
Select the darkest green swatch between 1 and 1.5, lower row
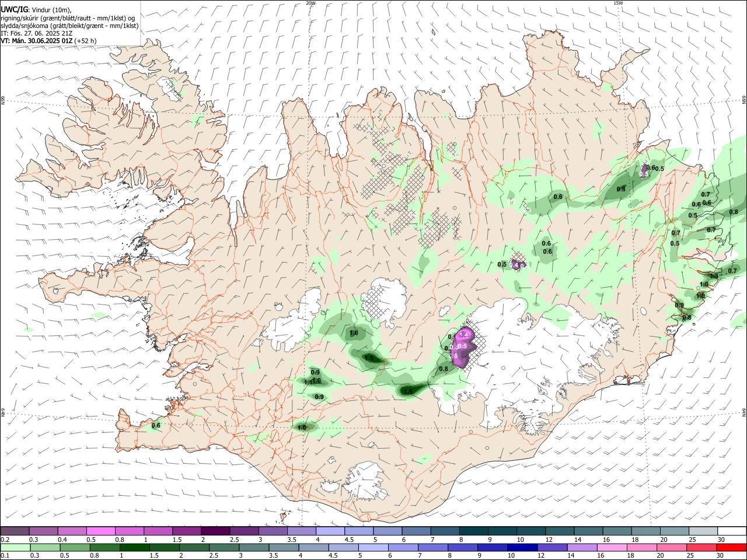[x=135, y=547]
